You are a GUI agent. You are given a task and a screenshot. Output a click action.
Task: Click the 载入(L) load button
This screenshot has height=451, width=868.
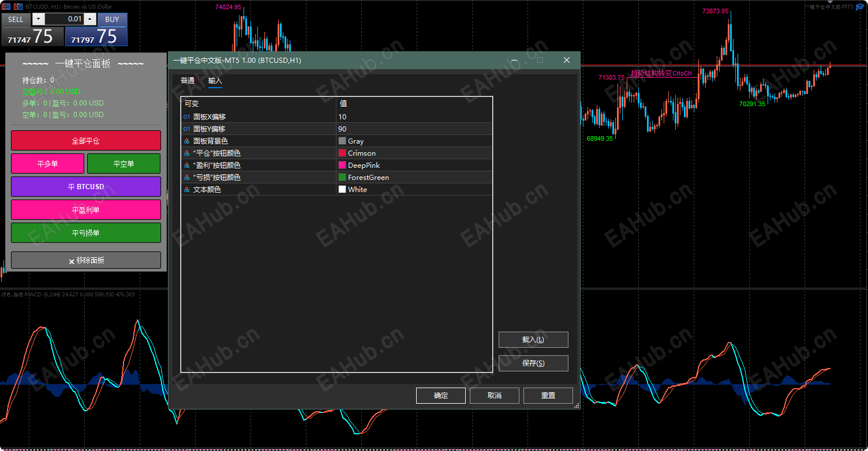[x=533, y=340]
